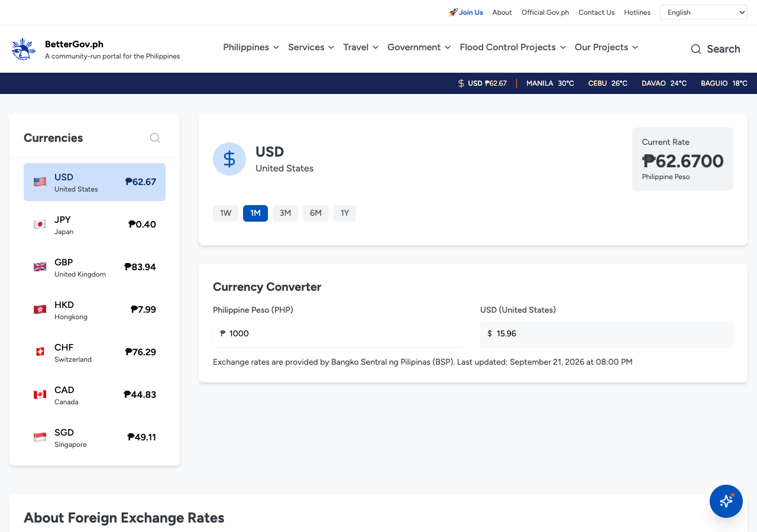Open the Hotlines link
757x532 pixels.
click(x=637, y=12)
